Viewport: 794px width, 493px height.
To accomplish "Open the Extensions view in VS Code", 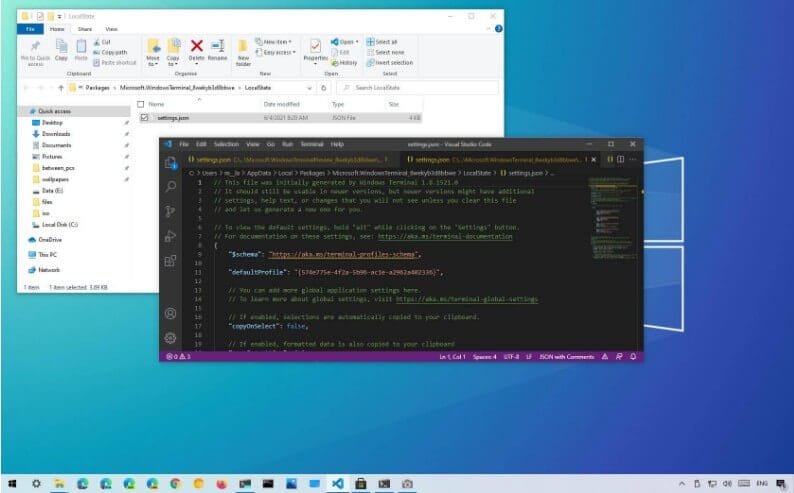I will point(171,261).
